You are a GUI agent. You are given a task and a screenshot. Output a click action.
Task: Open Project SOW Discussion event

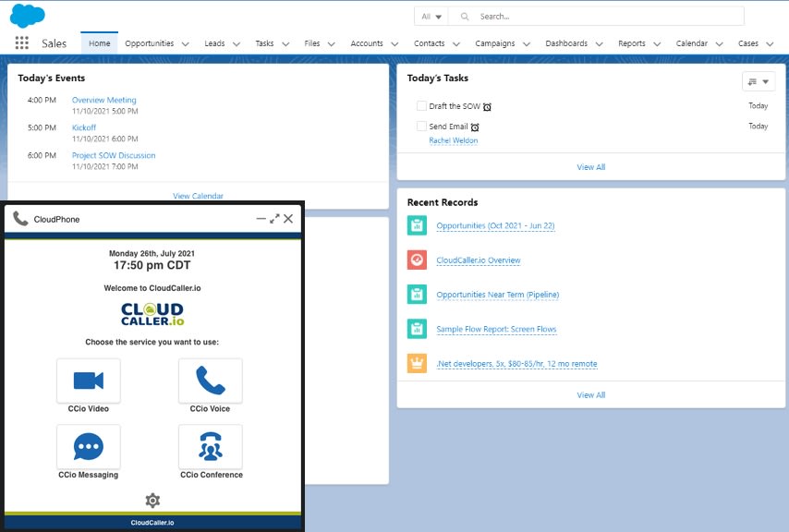coord(114,155)
